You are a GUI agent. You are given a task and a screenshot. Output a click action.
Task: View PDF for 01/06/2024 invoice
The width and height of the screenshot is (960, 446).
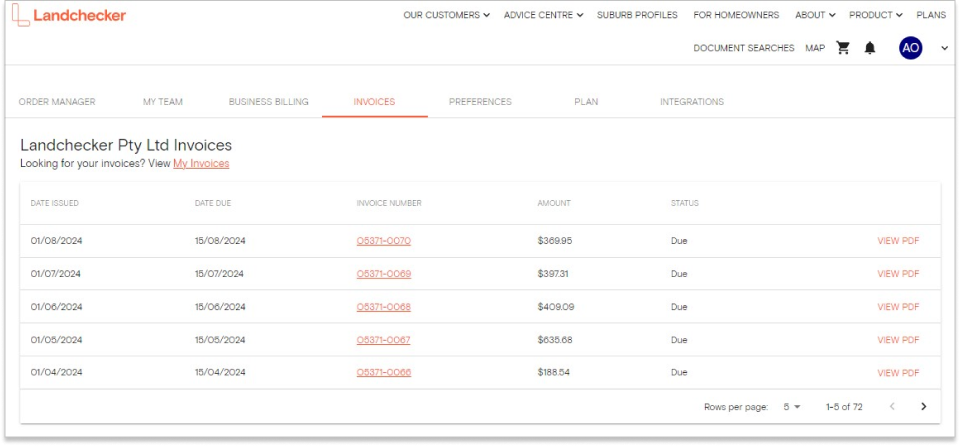point(898,307)
